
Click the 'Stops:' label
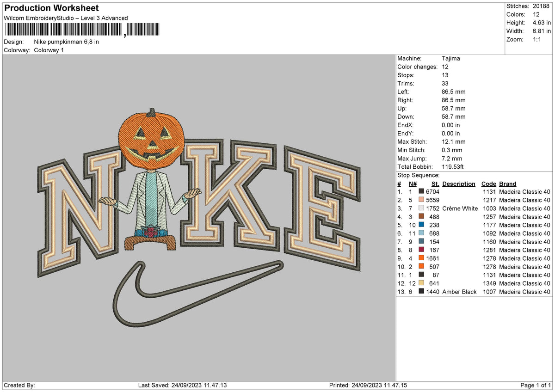[406, 75]
